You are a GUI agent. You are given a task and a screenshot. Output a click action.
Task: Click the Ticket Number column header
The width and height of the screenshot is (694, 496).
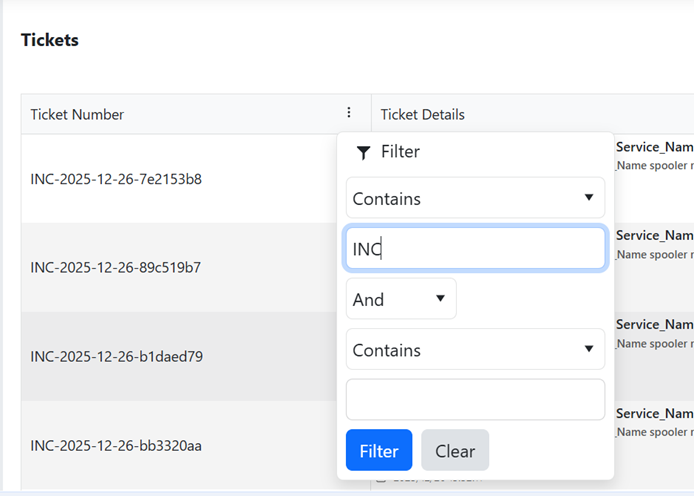[x=78, y=114]
